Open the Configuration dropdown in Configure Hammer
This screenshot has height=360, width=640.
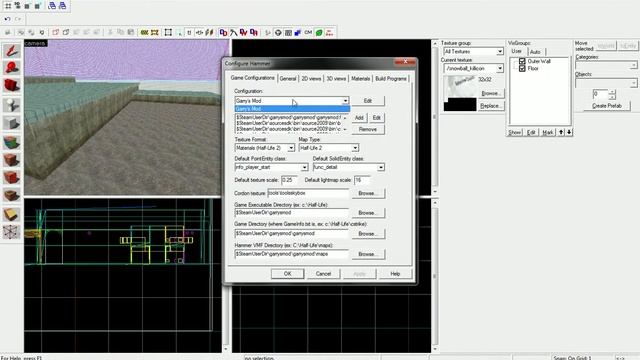coord(345,100)
